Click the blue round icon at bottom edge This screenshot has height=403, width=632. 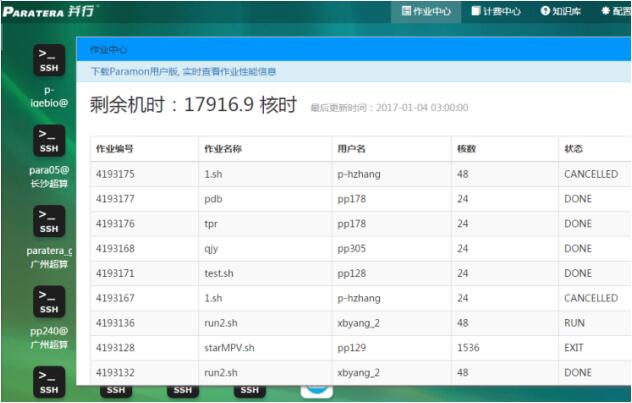317,390
